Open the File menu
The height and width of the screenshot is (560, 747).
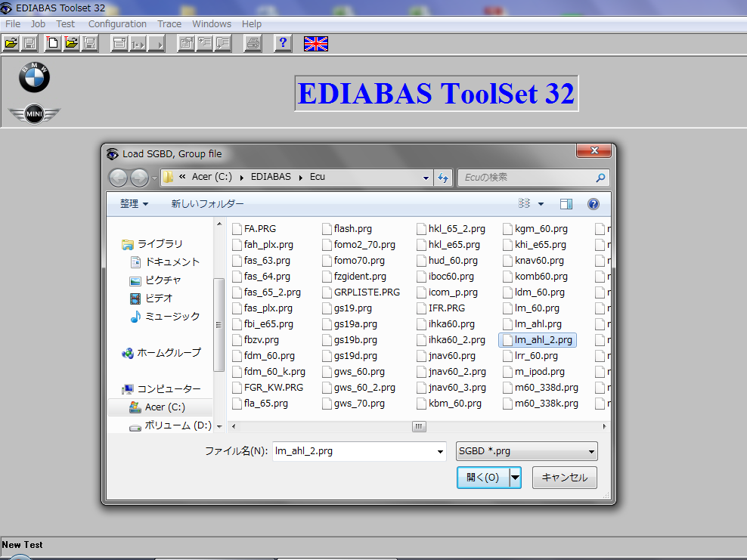coord(13,24)
